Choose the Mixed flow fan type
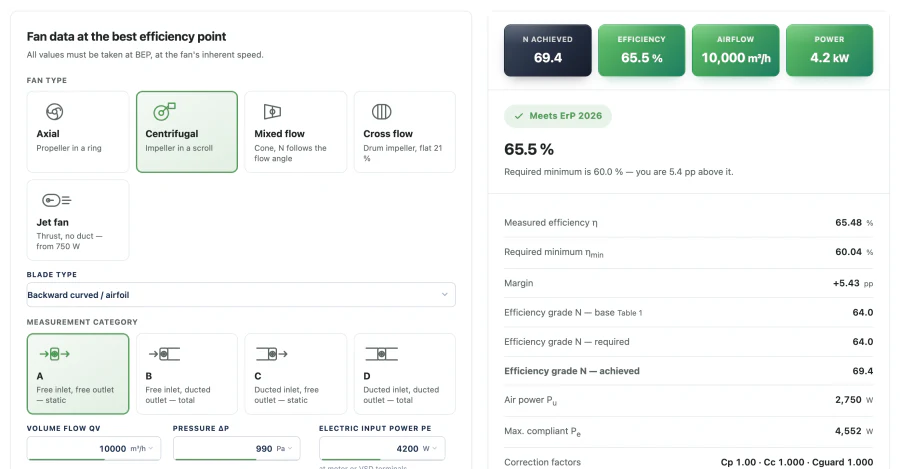Screen dimensions: 900x469 [x=296, y=131]
